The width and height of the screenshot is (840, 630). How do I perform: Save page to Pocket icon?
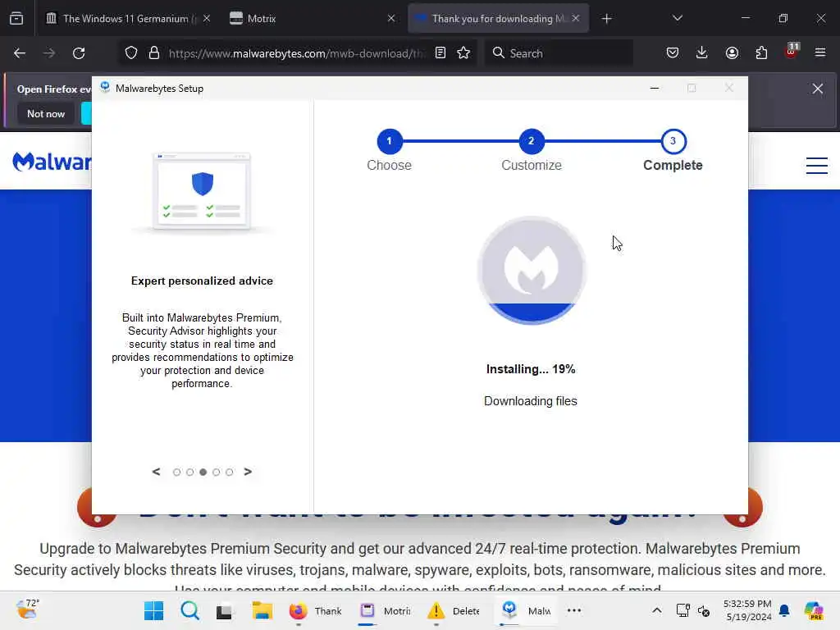point(673,53)
